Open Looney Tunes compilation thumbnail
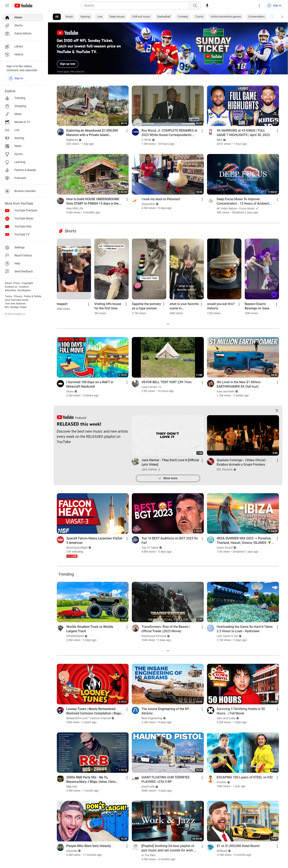 tap(93, 684)
